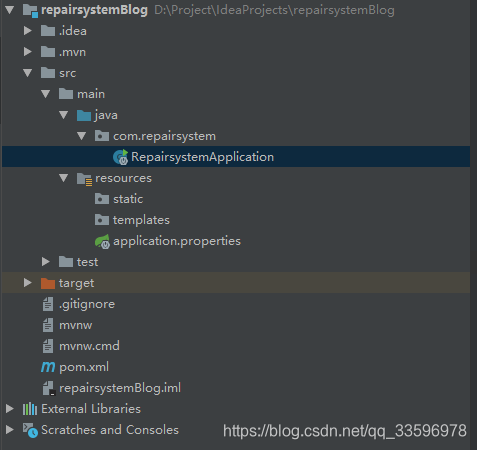This screenshot has width=477, height=450.
Task: Click the .mvn folder icon
Action: (48, 52)
